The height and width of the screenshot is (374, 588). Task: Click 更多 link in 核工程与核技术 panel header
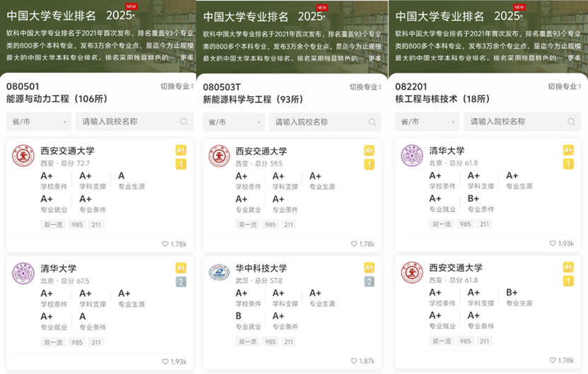coord(576,58)
